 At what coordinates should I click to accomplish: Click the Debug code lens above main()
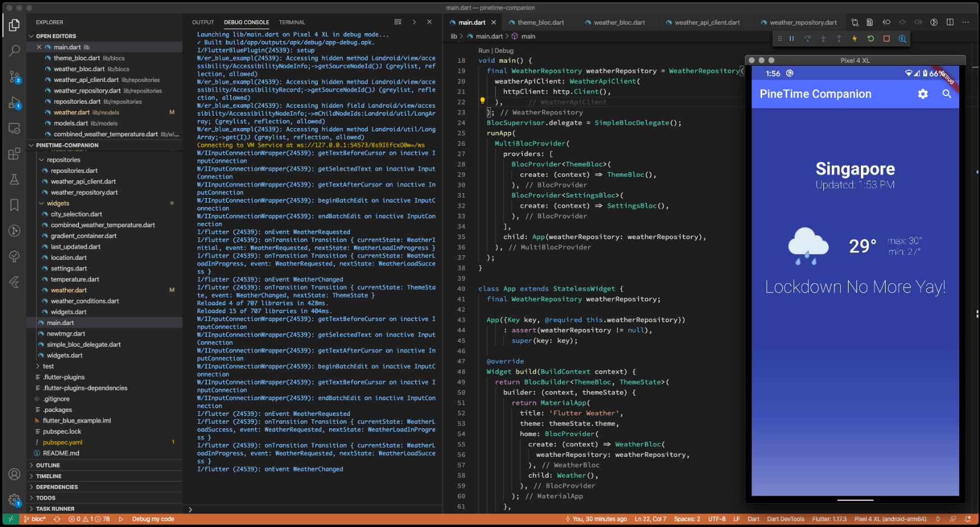pos(504,51)
